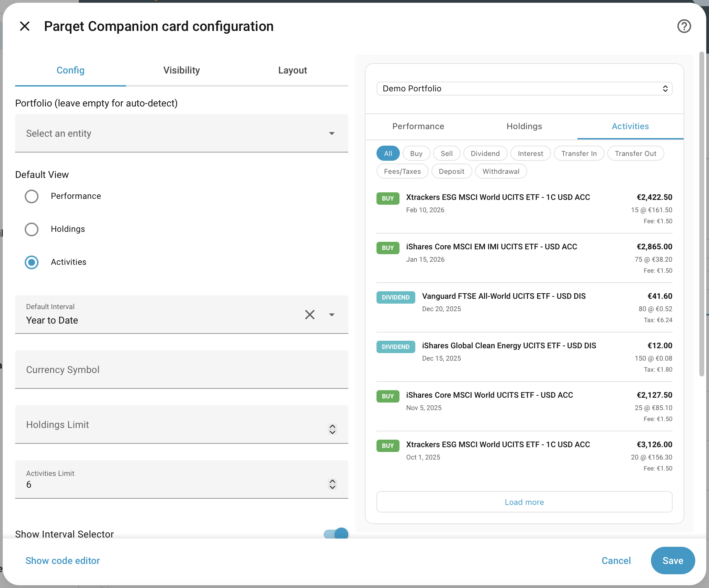
Task: Select the Performance radio button
Action: pyautogui.click(x=32, y=196)
